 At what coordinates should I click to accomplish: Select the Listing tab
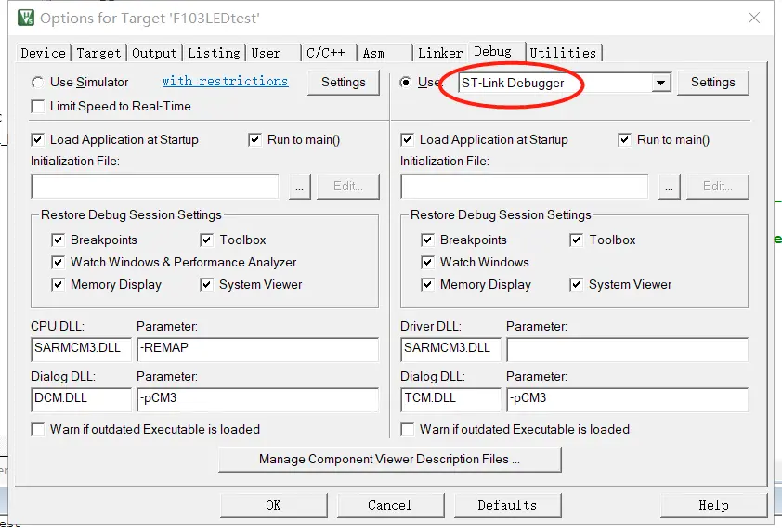[x=214, y=53]
